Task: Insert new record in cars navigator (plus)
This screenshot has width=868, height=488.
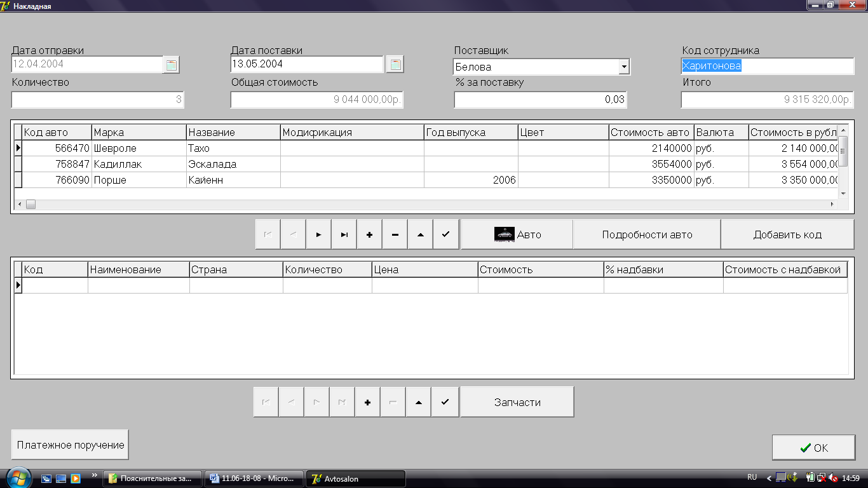Action: coord(369,234)
